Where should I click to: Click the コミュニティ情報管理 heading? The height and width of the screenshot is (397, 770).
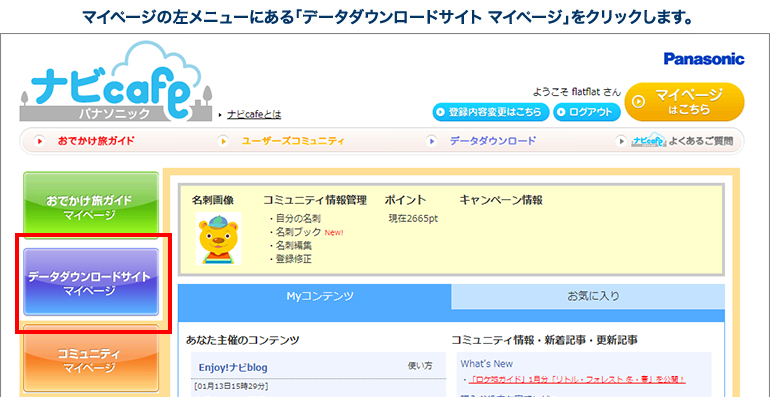pos(315,200)
